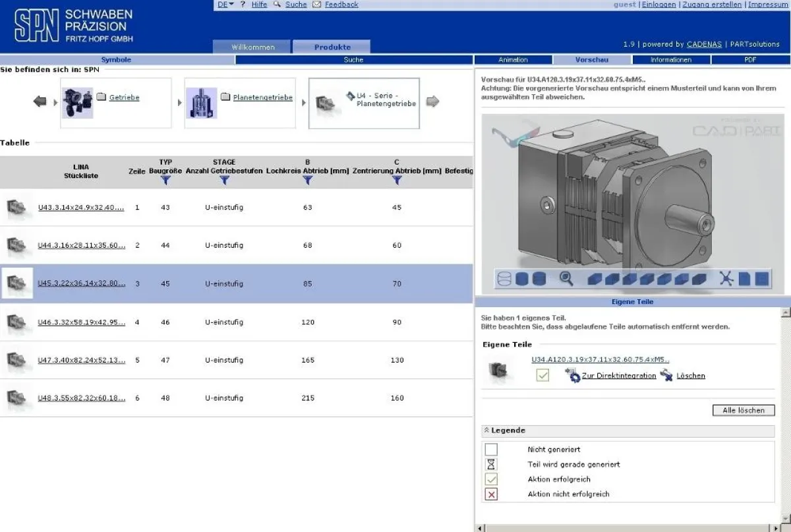Click the green checkmark under Eigene Teile
Screen dimensions: 791x532
pyautogui.click(x=542, y=374)
